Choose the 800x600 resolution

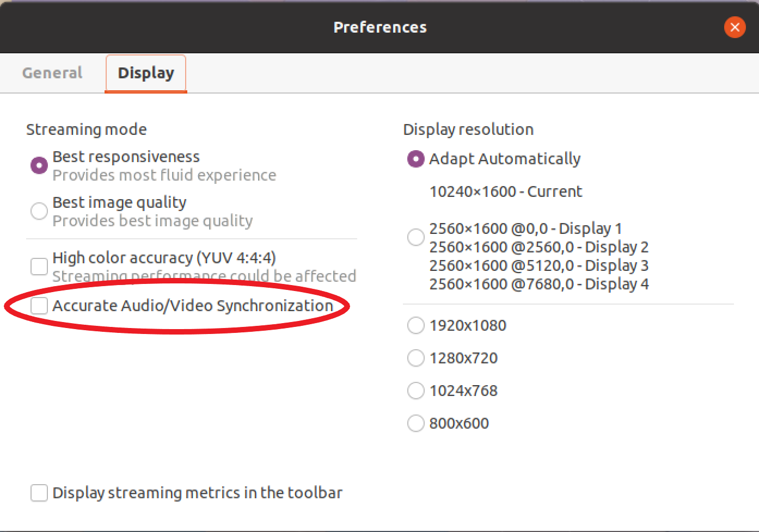click(x=415, y=423)
